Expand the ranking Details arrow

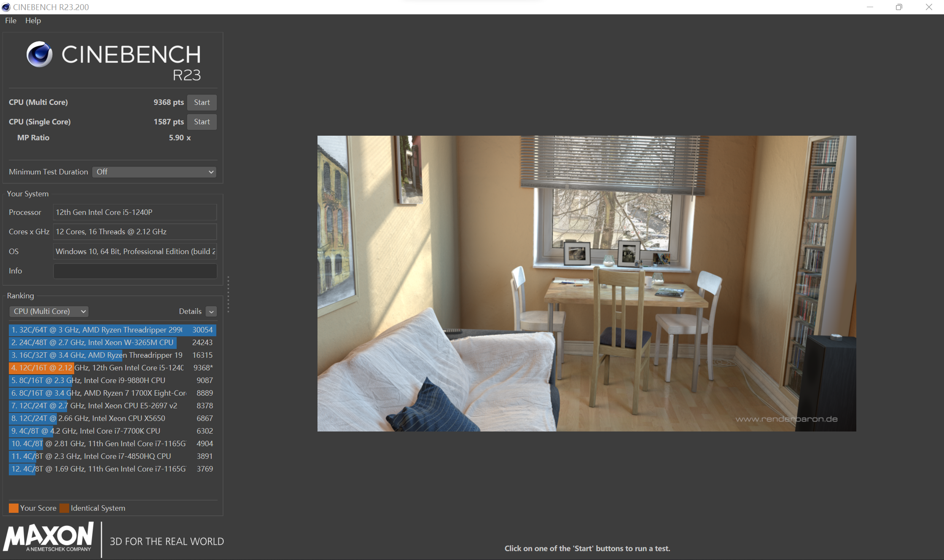coord(211,312)
